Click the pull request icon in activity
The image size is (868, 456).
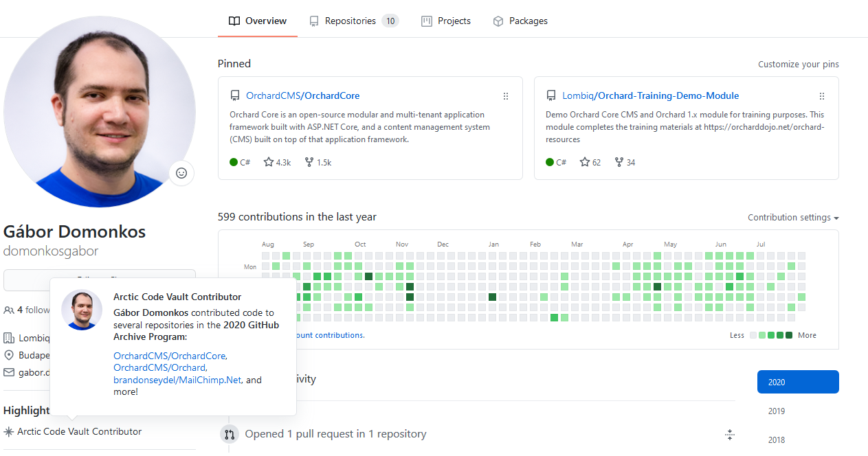click(x=230, y=435)
